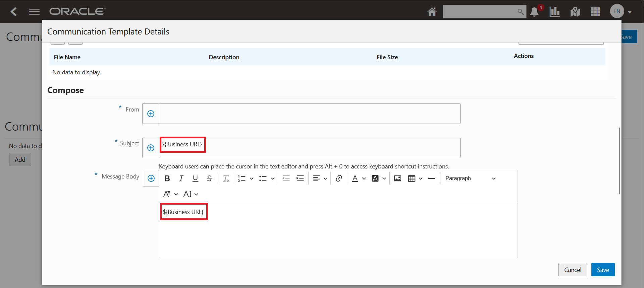Open the apps grid icon
The height and width of the screenshot is (288, 644).
595,12
